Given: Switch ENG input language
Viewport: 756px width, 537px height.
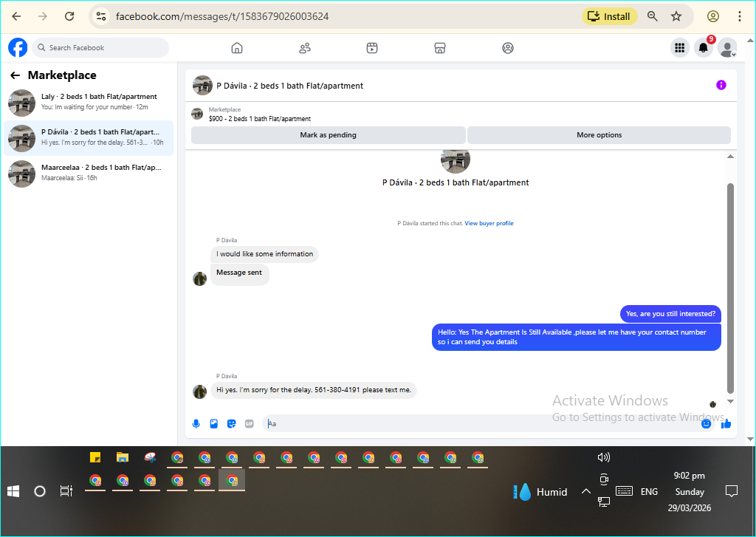Looking at the screenshot, I should 649,492.
